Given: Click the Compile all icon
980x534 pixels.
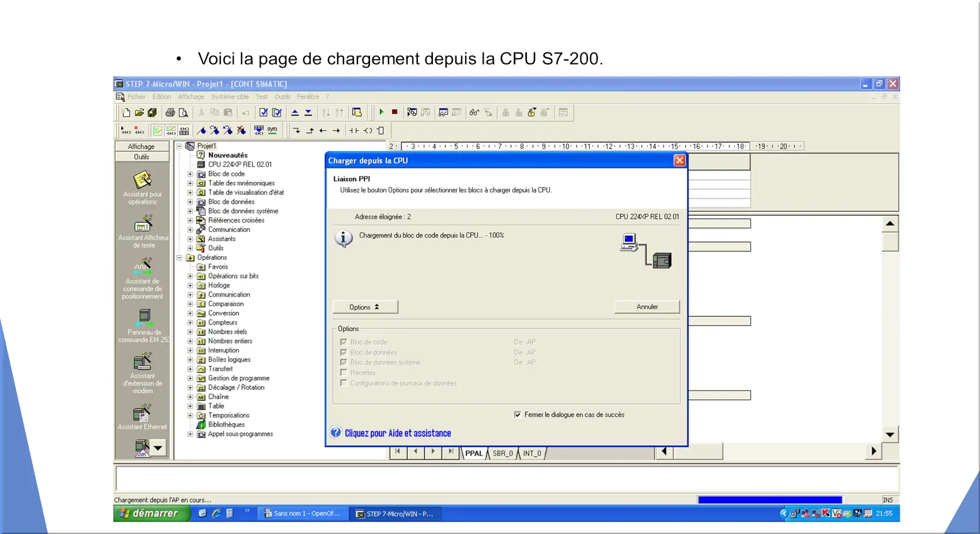Looking at the screenshot, I should pyautogui.click(x=277, y=112).
